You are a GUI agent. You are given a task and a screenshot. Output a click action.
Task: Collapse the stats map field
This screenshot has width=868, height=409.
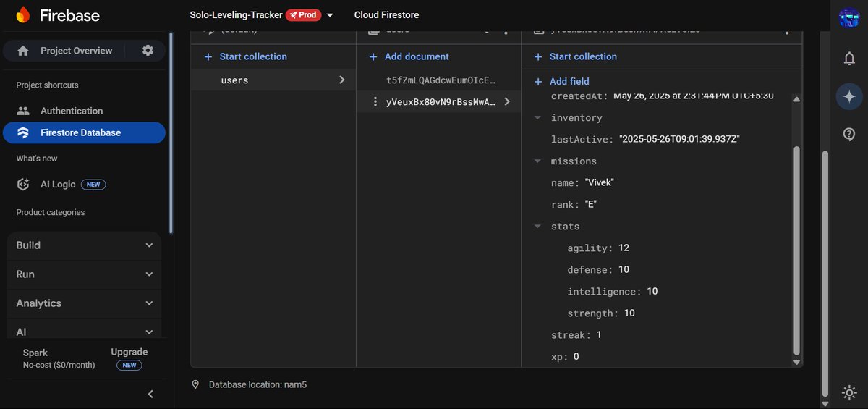(537, 226)
